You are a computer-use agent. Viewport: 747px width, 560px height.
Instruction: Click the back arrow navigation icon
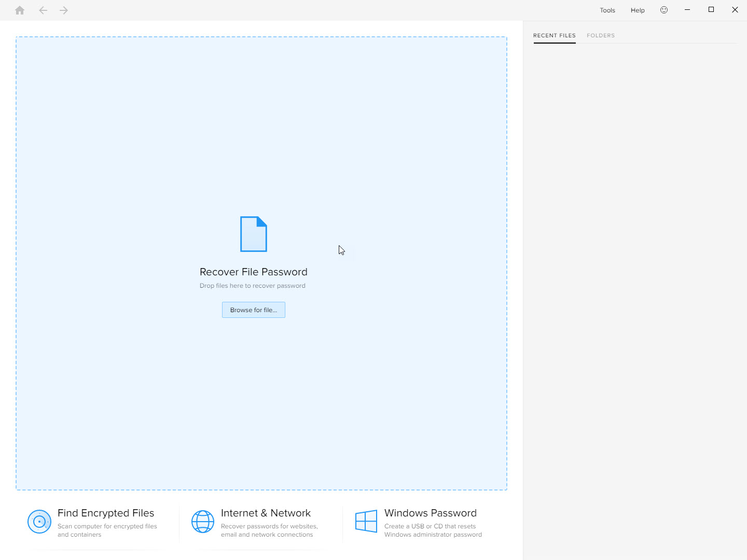(43, 10)
